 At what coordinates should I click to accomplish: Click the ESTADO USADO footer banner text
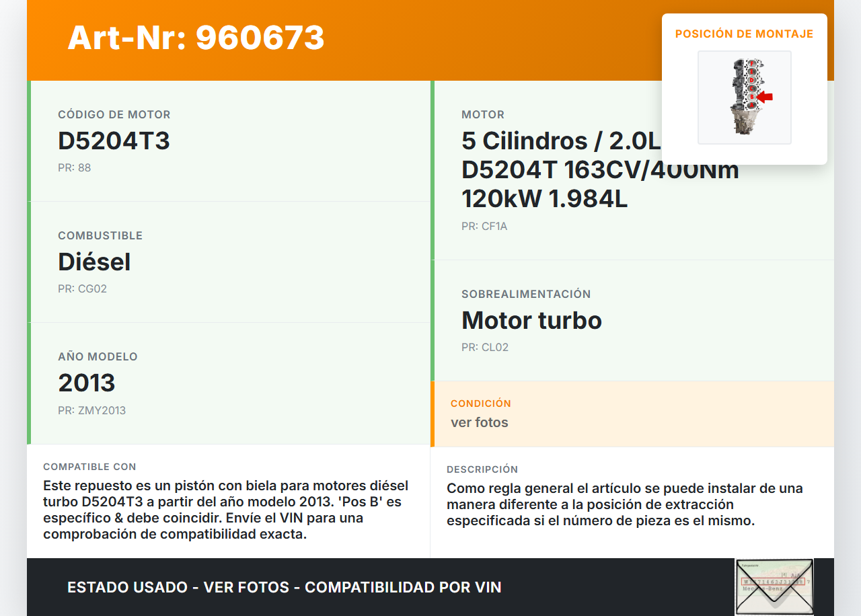click(x=284, y=587)
